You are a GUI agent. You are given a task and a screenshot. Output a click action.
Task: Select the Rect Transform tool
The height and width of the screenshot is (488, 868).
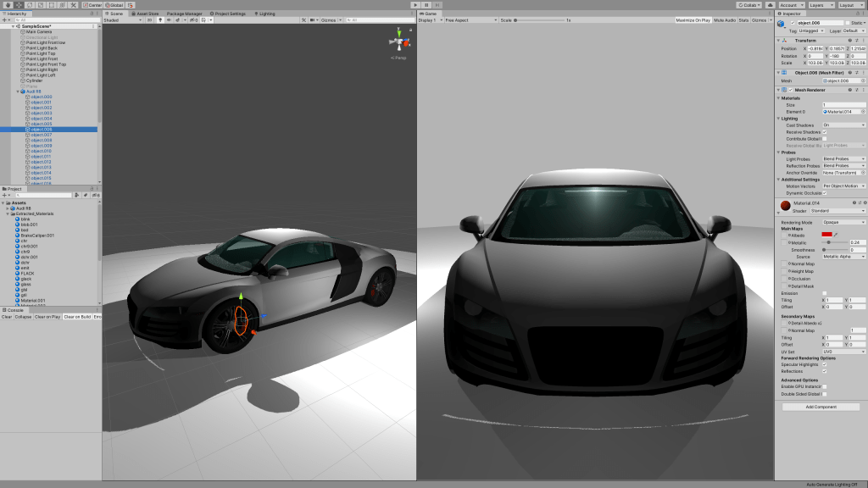click(52, 5)
